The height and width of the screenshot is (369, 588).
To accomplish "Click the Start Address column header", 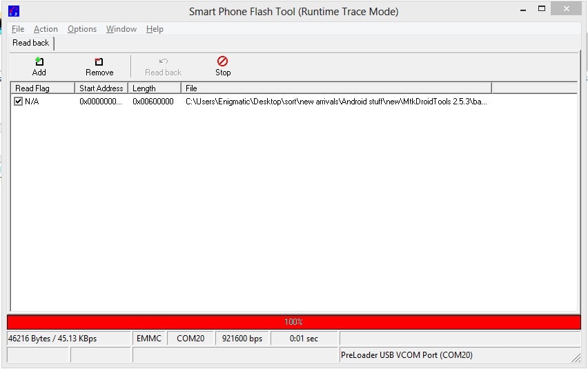I will [101, 88].
